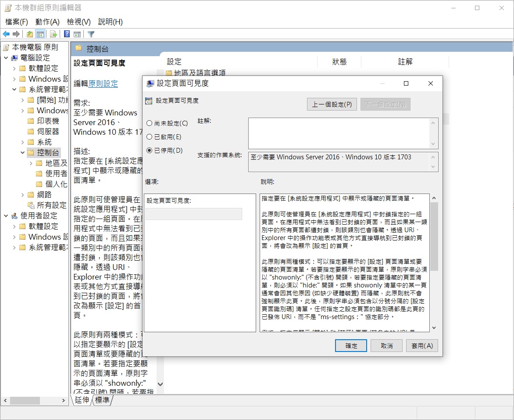Expand the 系統 tree node
This screenshot has height=420, width=514.
pos(23,142)
